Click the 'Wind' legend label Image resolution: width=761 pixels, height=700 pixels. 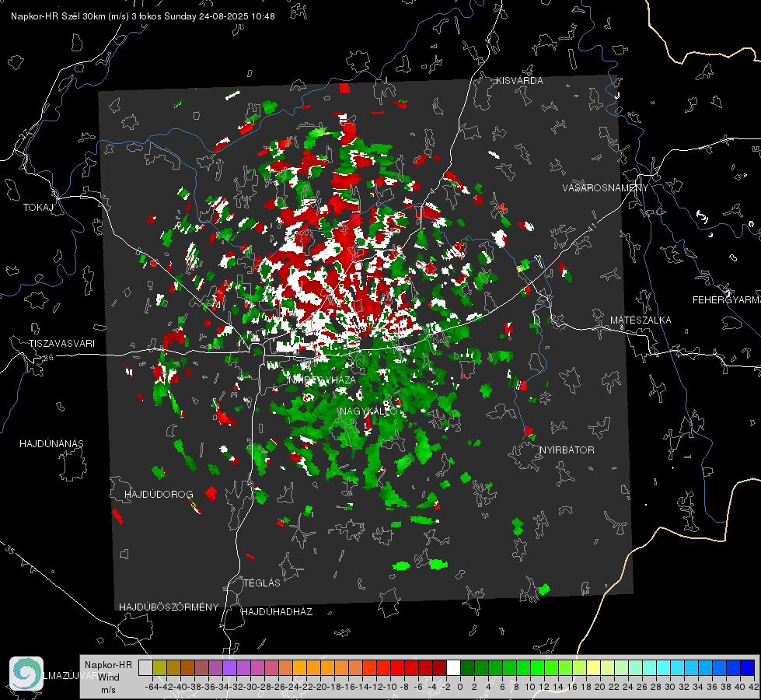pos(109,677)
